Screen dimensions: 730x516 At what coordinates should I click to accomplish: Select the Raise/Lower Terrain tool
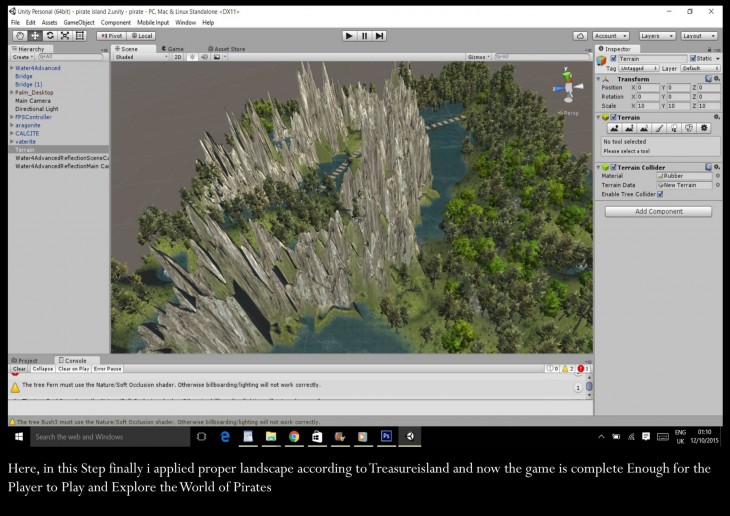tap(616, 128)
